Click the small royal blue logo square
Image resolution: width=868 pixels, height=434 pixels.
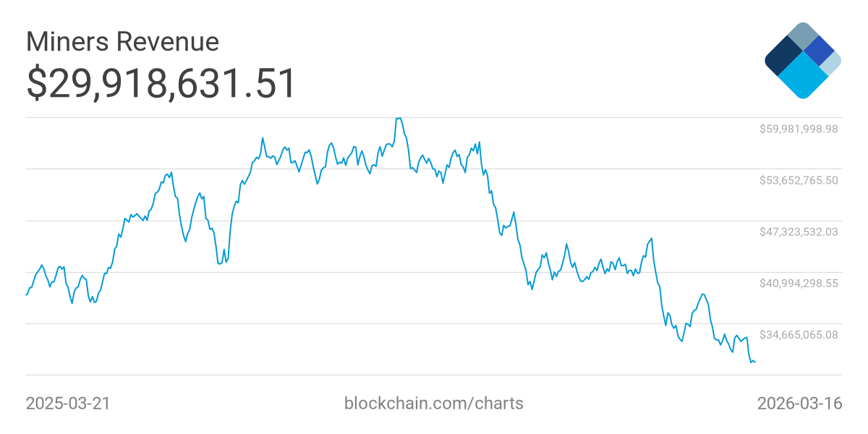click(x=820, y=50)
